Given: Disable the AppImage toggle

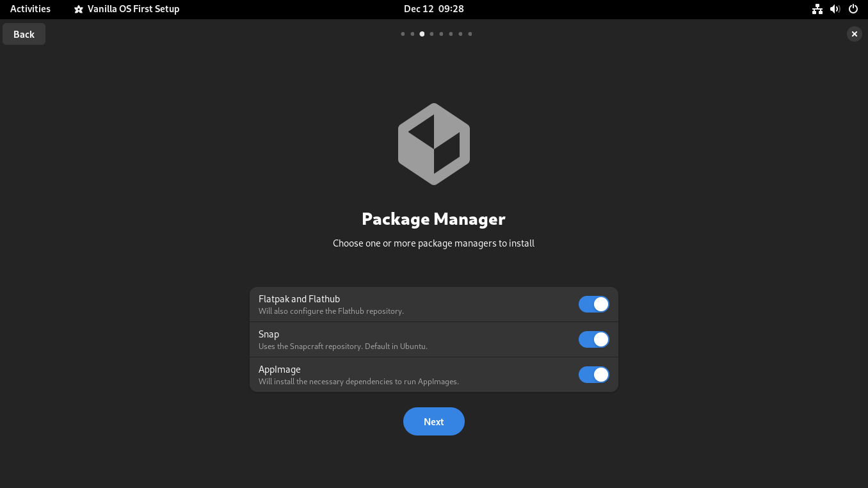Looking at the screenshot, I should pos(593,375).
